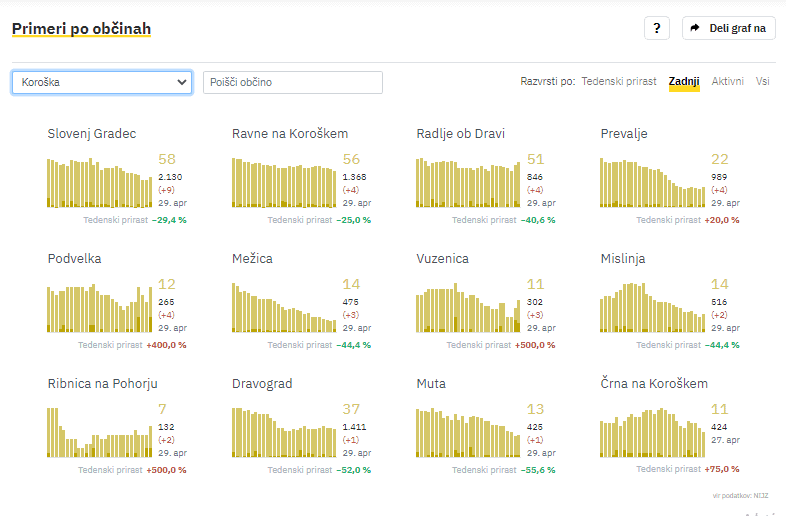Open the Radlje ob Dravi chart
The width and height of the screenshot is (786, 516).
point(468,181)
